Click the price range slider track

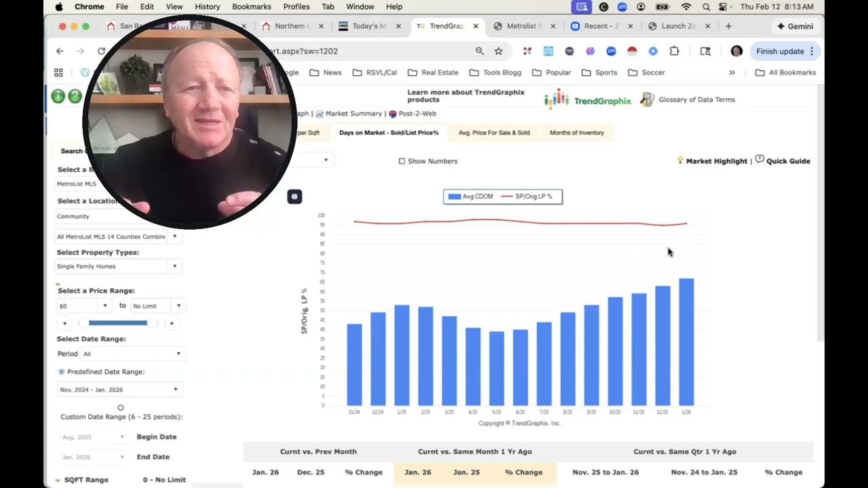(x=118, y=323)
